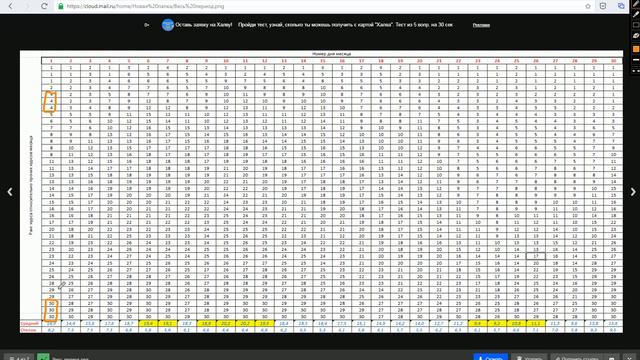Click the 'Средний' row label
640x360 pixels.
click(x=30, y=323)
